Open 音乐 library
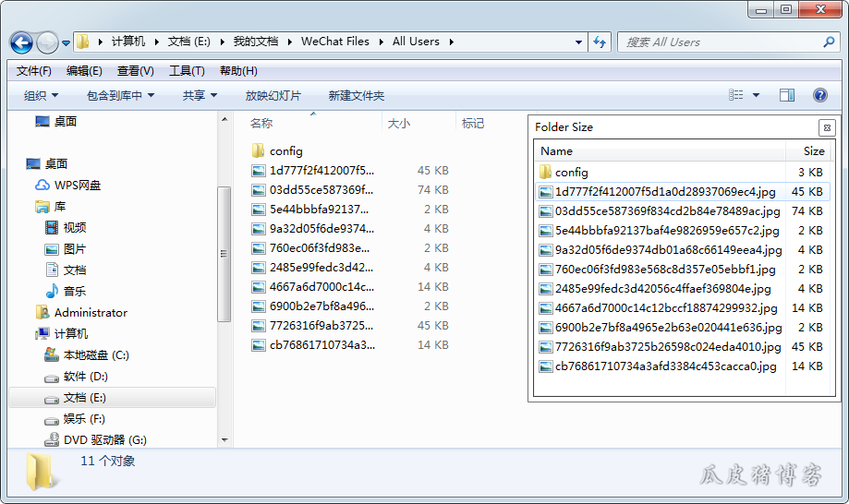Viewport: 849px width, 504px height. 66,291
